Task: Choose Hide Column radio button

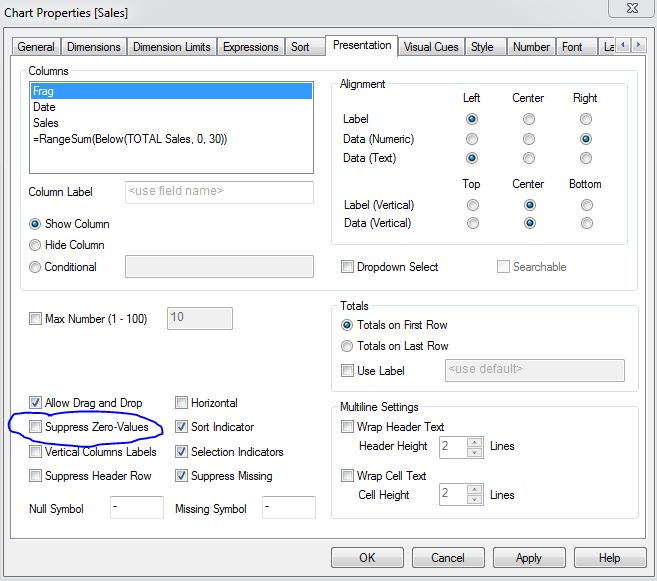Action: point(35,245)
